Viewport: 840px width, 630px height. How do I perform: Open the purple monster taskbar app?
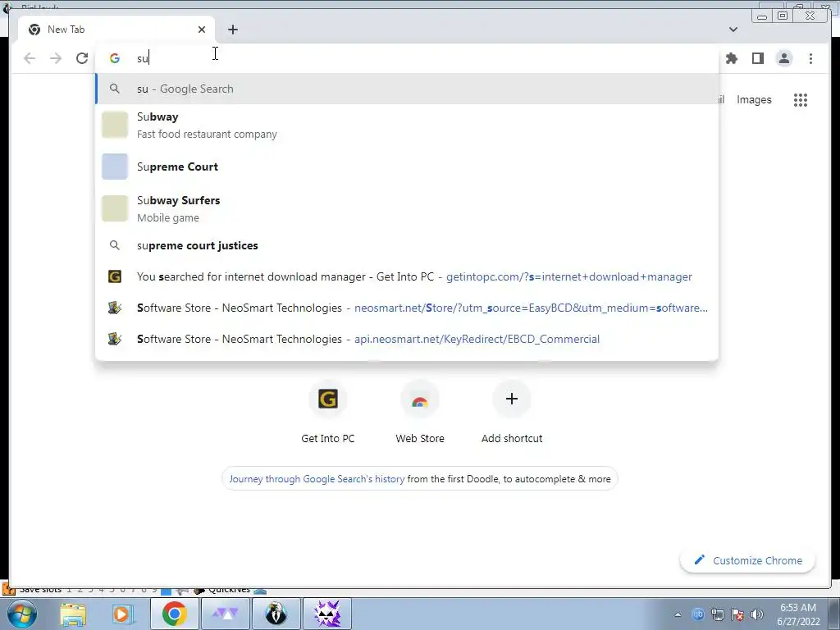tap(327, 614)
